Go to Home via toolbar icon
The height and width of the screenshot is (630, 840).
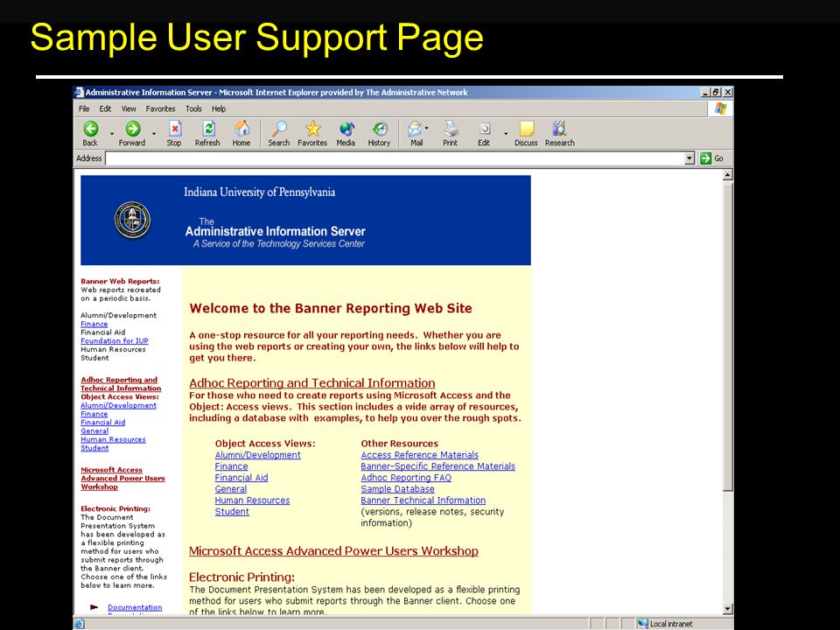[241, 129]
